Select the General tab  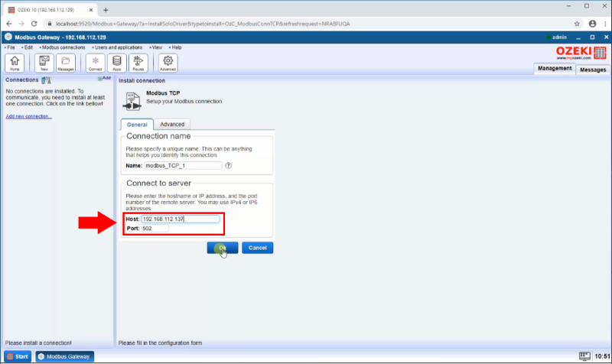click(137, 125)
